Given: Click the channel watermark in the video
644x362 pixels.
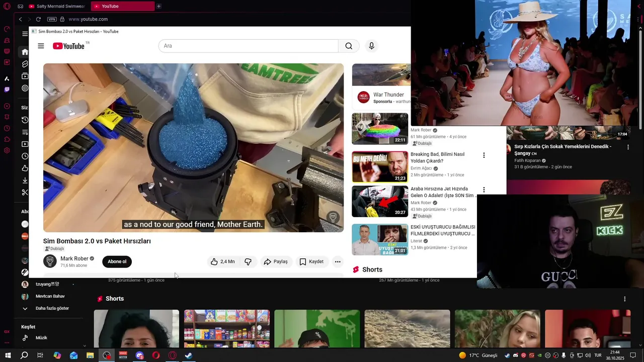Looking at the screenshot, I should click(x=333, y=217).
